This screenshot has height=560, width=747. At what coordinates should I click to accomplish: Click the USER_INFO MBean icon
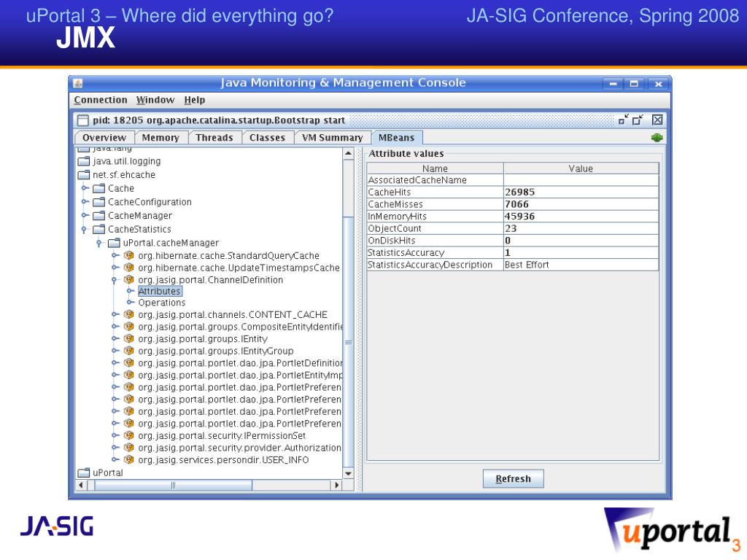pos(128,459)
